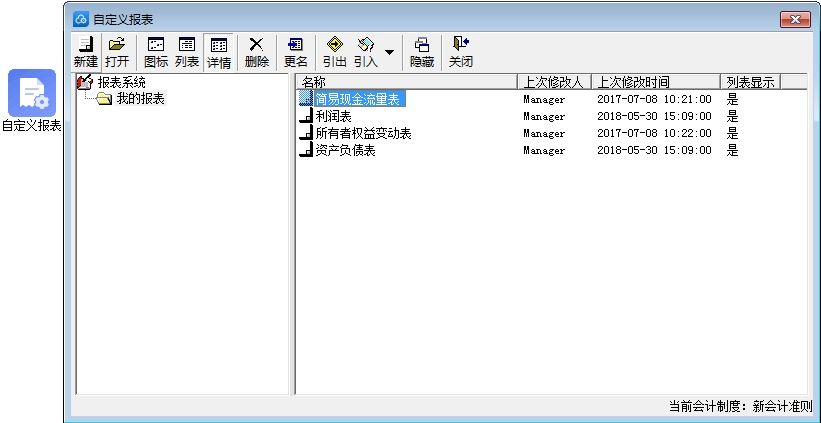The image size is (821, 423).
Task: Sort by 上次修改时间 column header
Action: [x=656, y=82]
